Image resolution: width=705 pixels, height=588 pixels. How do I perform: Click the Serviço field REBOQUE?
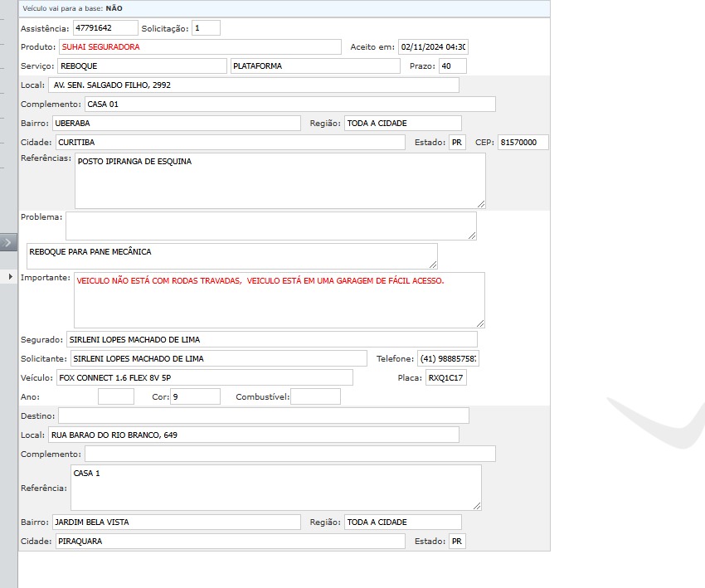point(142,66)
